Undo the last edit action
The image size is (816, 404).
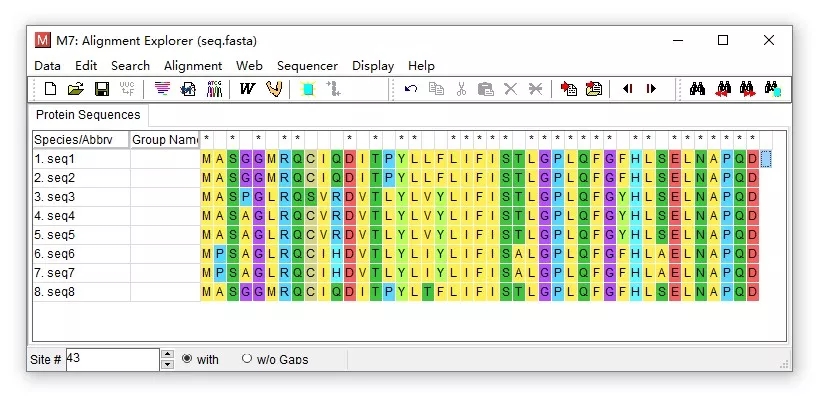tap(411, 89)
